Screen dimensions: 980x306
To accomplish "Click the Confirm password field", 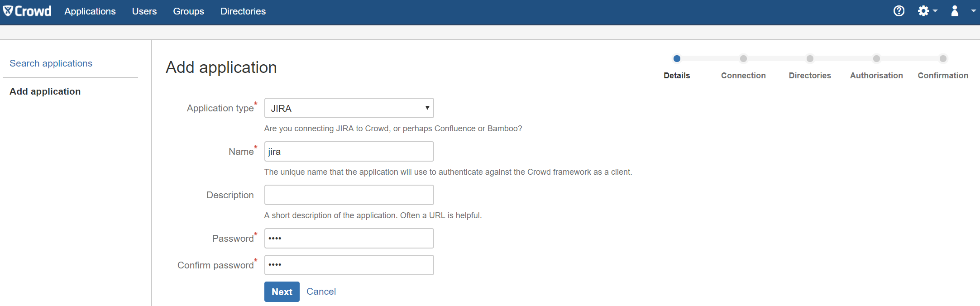I will click(x=349, y=265).
